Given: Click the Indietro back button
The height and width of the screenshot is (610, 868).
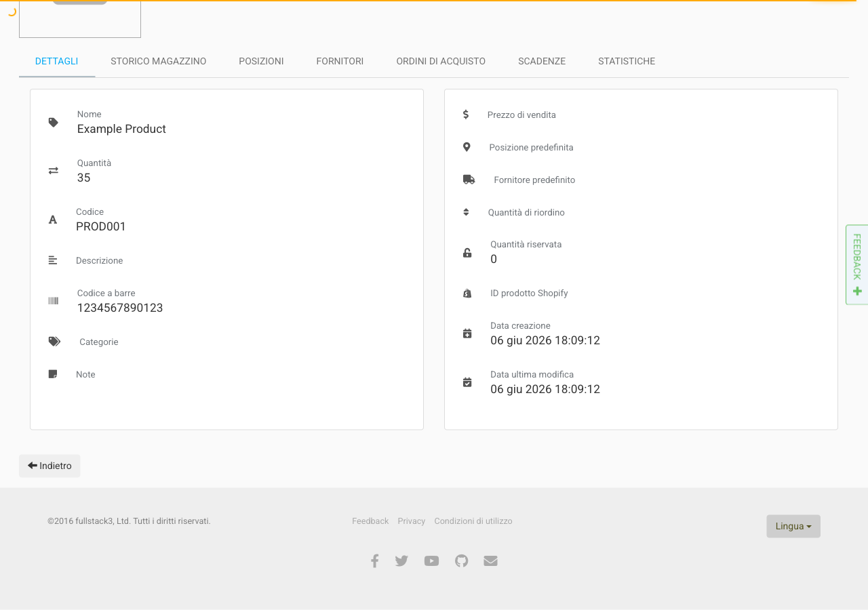Looking at the screenshot, I should (x=50, y=466).
